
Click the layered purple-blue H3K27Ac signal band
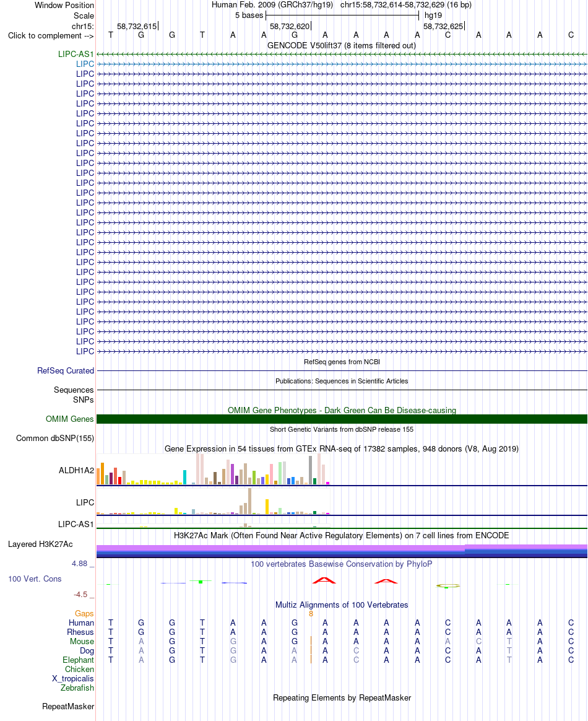pyautogui.click(x=342, y=551)
